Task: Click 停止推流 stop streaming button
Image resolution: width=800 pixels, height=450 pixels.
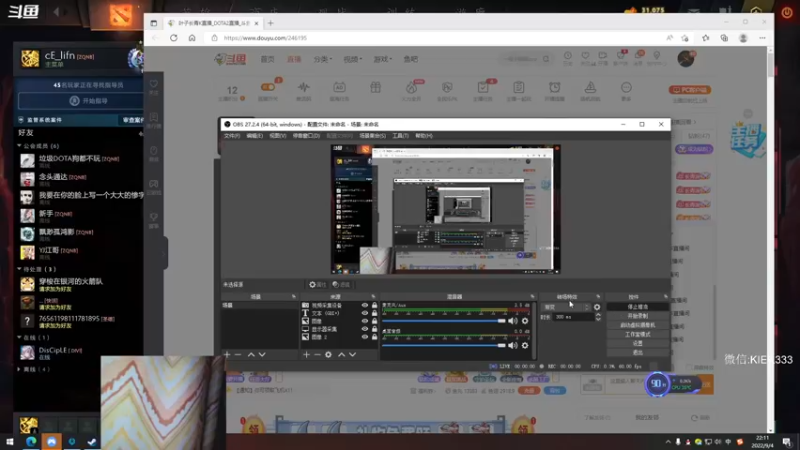Action: pyautogui.click(x=637, y=307)
